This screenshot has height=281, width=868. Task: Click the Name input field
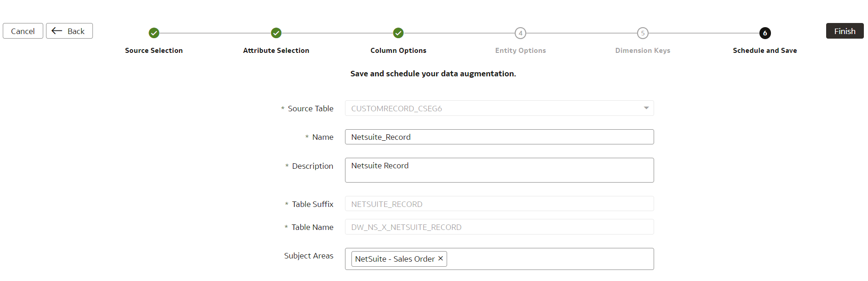(499, 137)
